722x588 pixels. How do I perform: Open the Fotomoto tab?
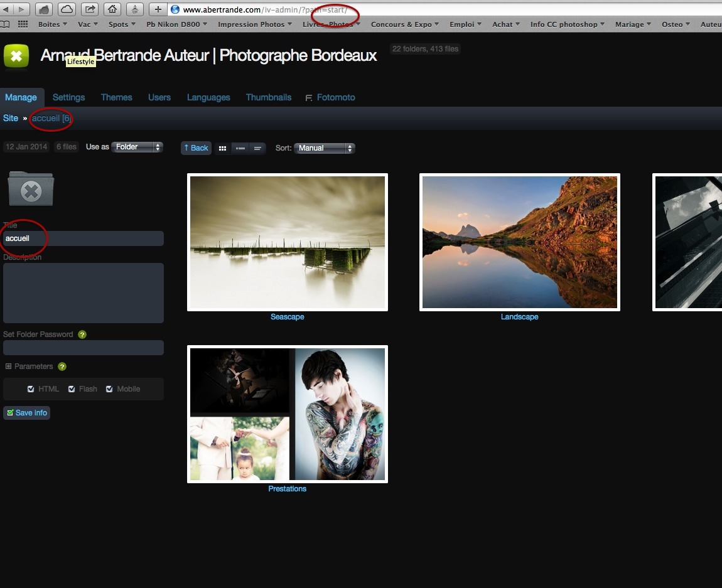(330, 97)
